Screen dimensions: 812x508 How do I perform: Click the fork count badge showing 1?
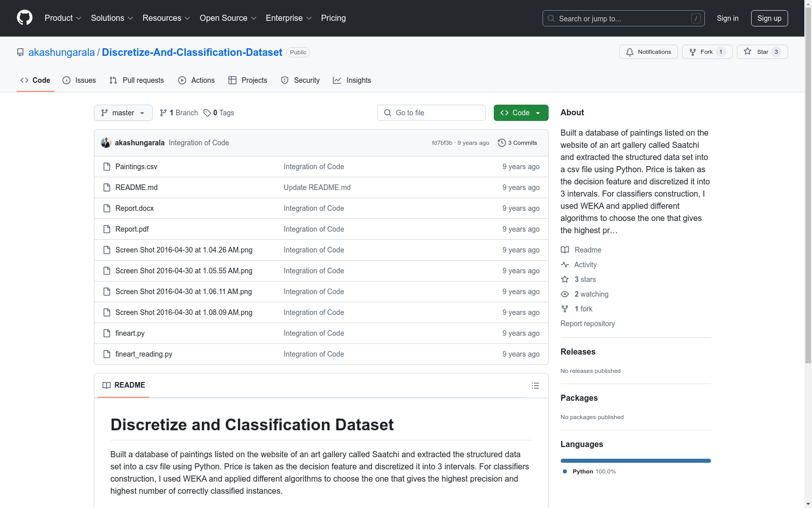[721, 52]
